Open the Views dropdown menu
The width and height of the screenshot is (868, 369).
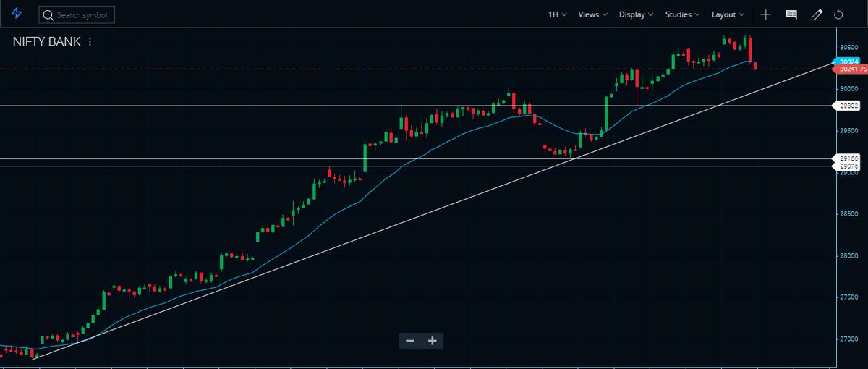[x=593, y=14]
